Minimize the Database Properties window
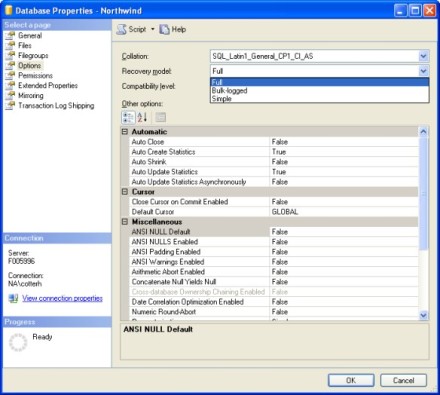The image size is (440, 395). coord(401,11)
